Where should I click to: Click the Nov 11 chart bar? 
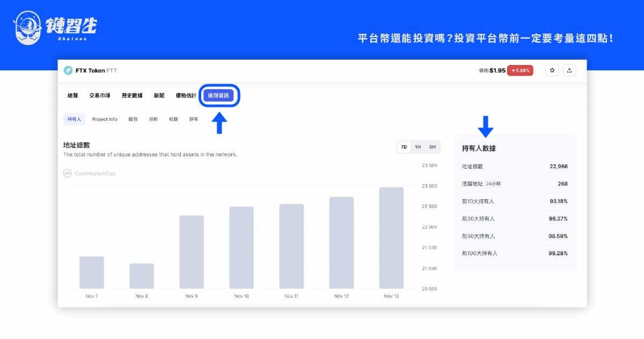291,246
